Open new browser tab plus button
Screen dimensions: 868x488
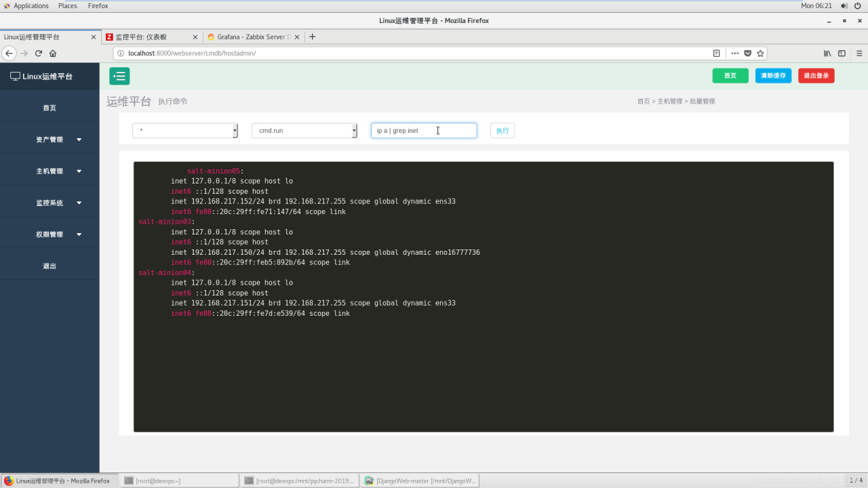pyautogui.click(x=313, y=37)
